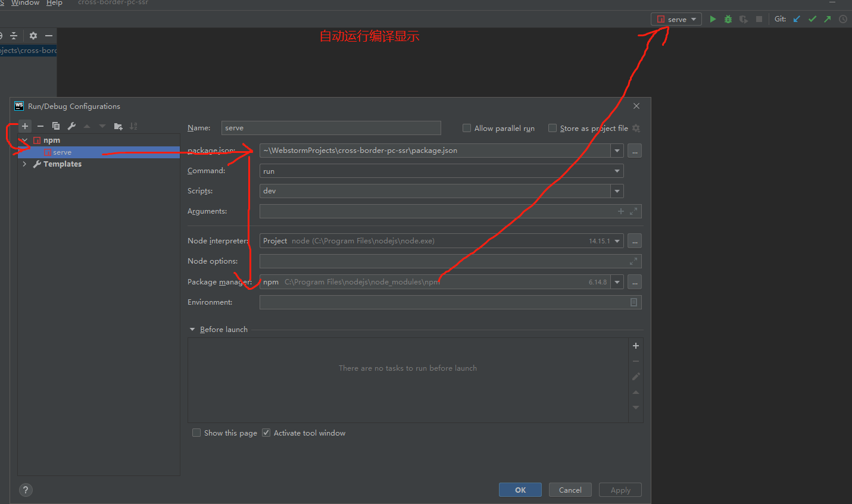Edit environment variables list icon

coord(633,302)
